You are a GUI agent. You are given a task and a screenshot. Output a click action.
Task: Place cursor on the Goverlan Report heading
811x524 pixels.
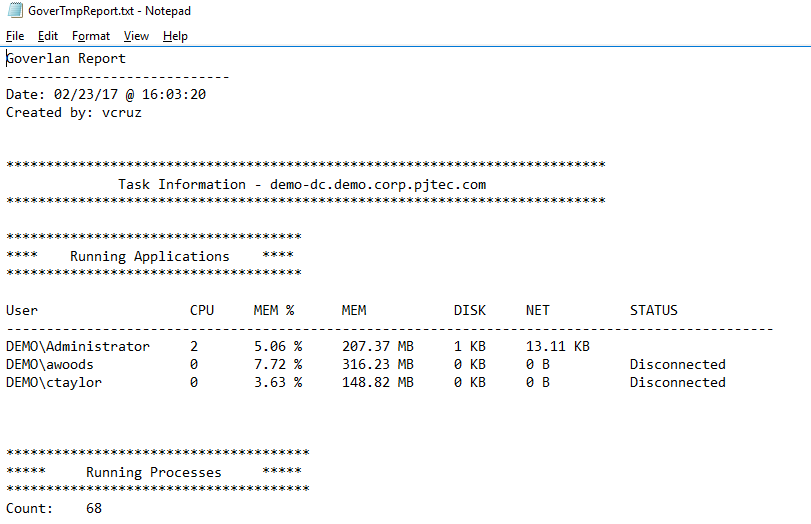(x=66, y=58)
